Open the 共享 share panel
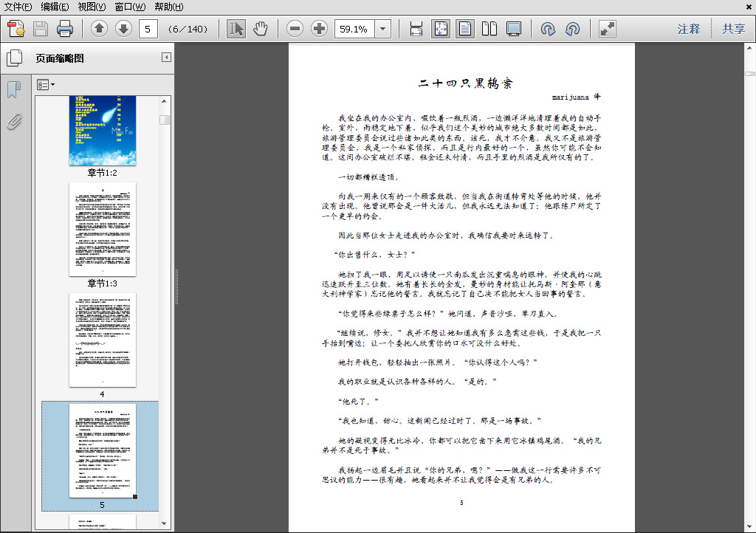Viewport: 756px width, 533px height. click(734, 29)
